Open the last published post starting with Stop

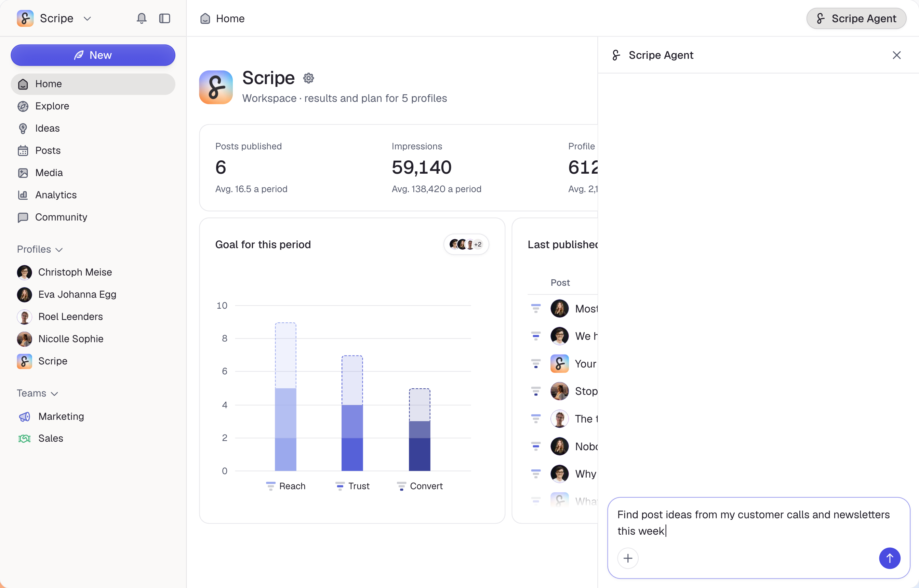click(x=586, y=391)
